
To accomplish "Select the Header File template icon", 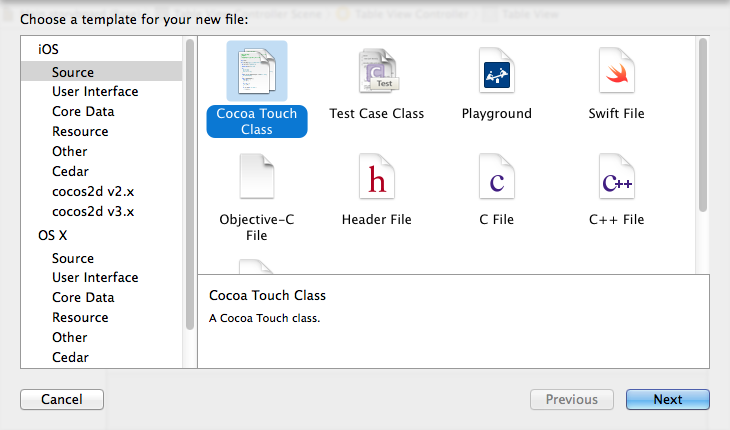I will point(377,177).
